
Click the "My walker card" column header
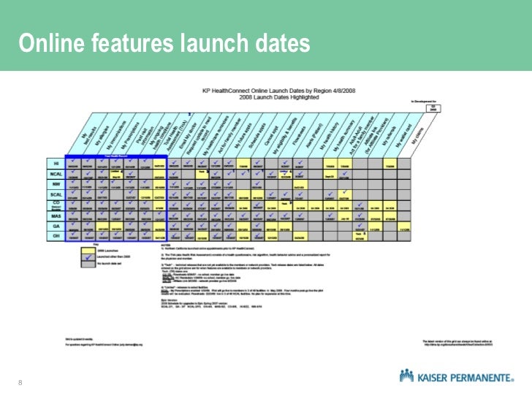(403, 136)
